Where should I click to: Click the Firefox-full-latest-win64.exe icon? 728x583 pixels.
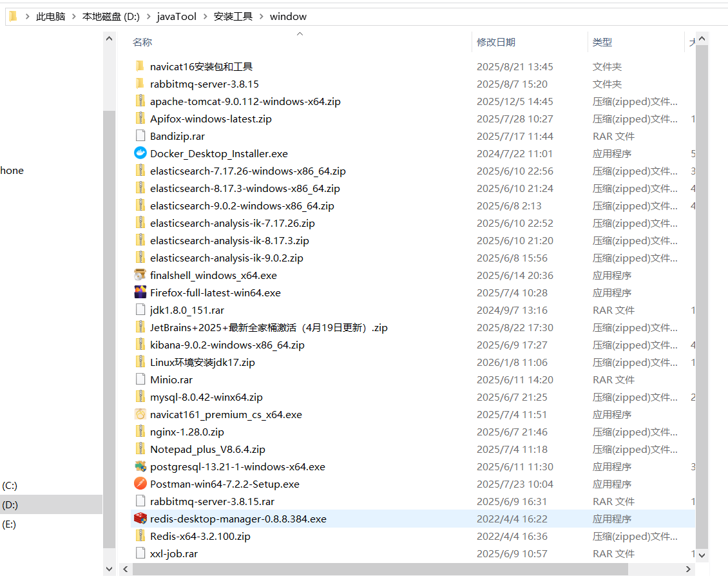tap(140, 292)
